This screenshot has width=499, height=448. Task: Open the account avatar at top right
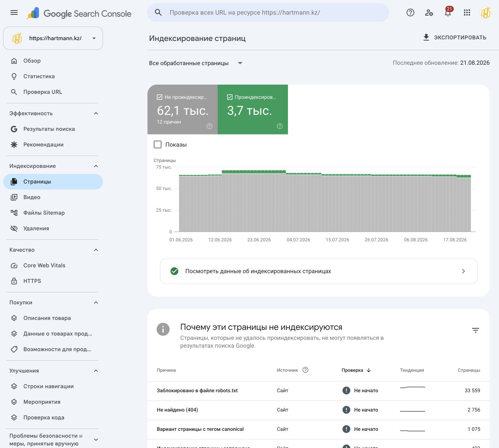pos(486,12)
